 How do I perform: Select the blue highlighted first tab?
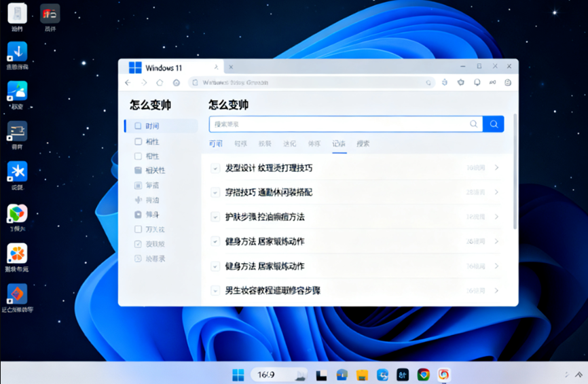[x=216, y=144]
